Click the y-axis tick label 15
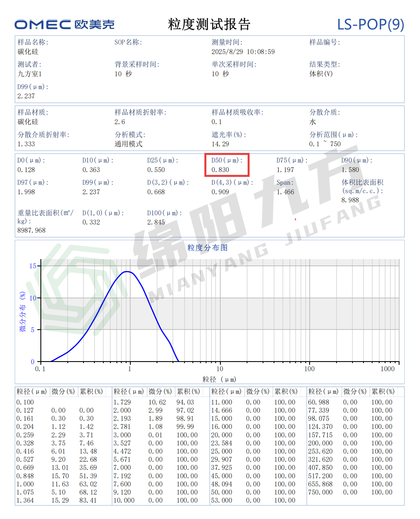 [33, 266]
